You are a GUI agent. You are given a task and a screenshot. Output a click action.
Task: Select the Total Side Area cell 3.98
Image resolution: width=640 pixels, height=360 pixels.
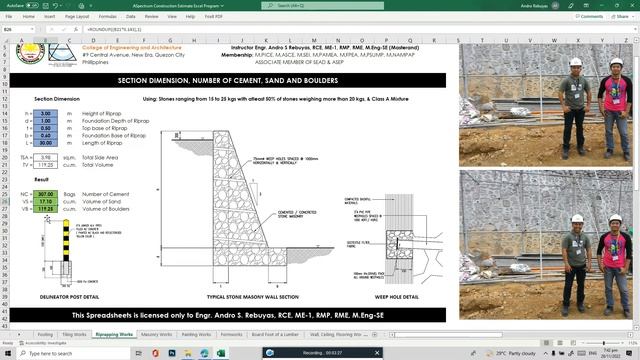click(x=45, y=158)
